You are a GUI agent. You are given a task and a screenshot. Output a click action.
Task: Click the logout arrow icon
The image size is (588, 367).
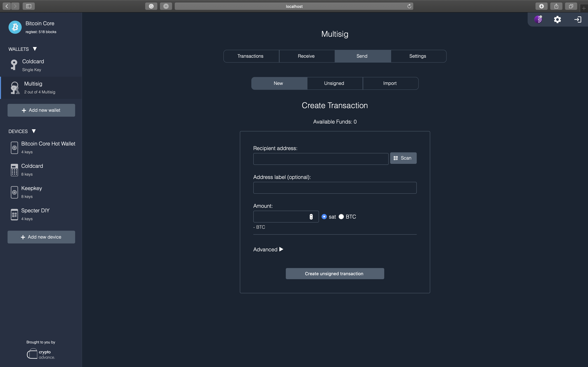pos(577,19)
